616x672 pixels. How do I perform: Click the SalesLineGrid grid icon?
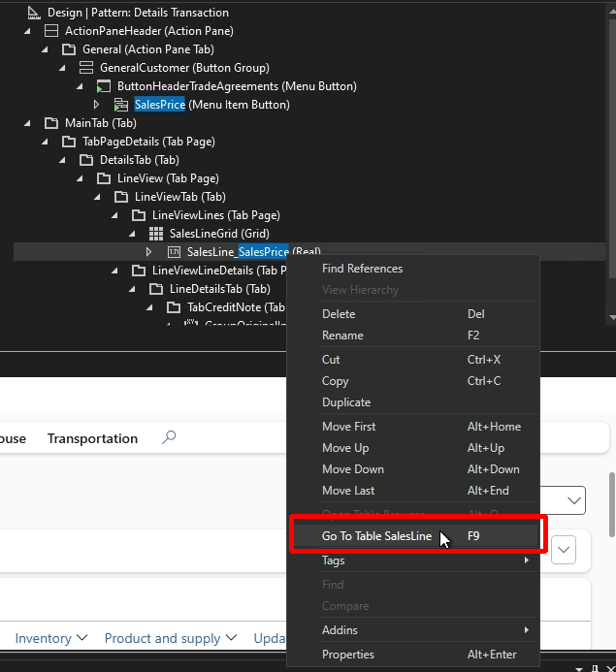(x=156, y=234)
